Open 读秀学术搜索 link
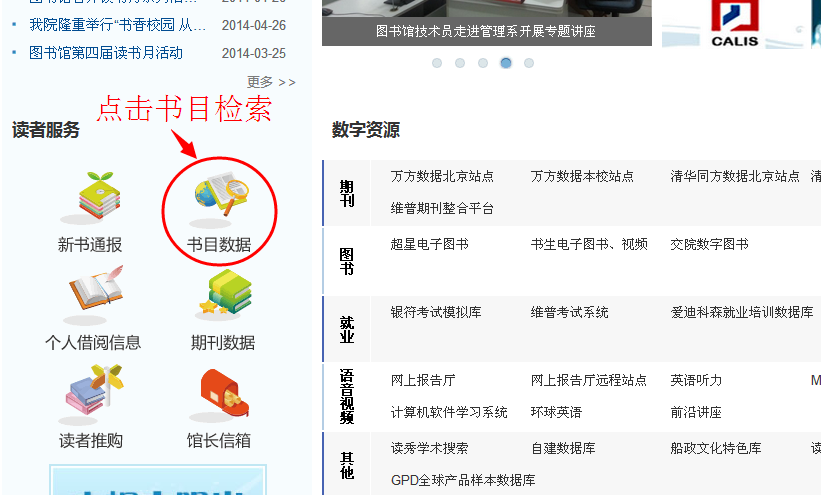 [x=429, y=448]
